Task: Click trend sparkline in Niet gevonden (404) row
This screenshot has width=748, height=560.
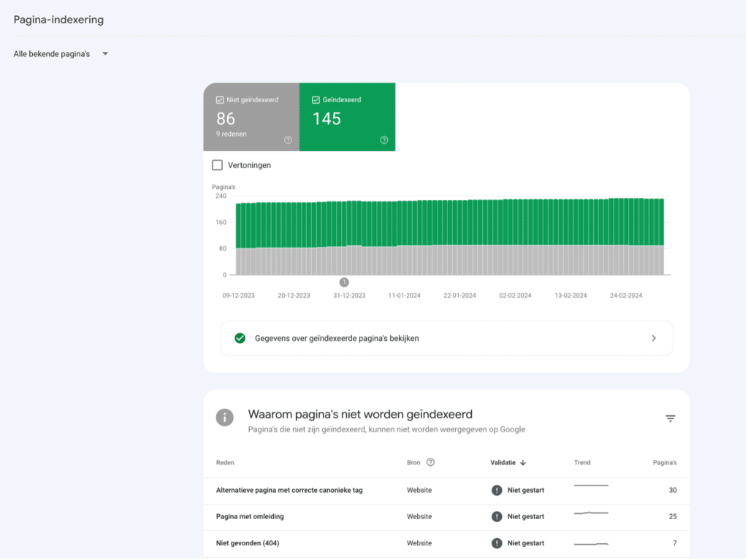Action: point(591,544)
